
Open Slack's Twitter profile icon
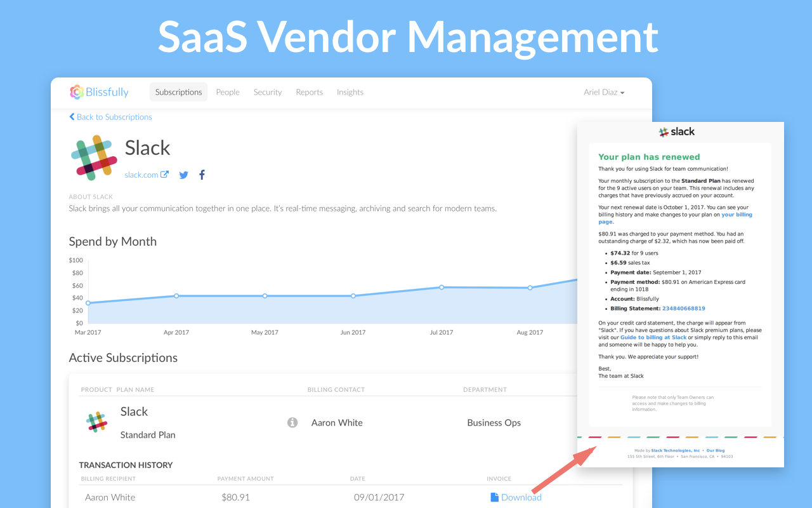pos(183,175)
